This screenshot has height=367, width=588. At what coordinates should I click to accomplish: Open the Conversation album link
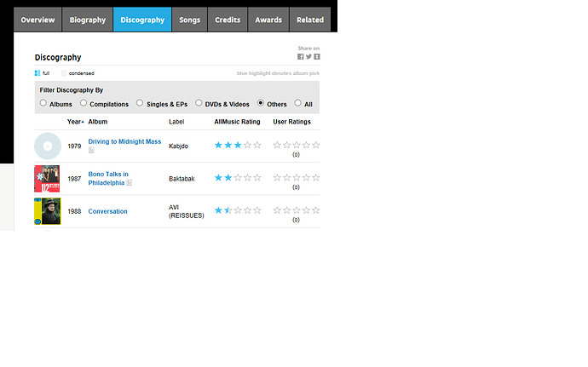click(x=107, y=211)
